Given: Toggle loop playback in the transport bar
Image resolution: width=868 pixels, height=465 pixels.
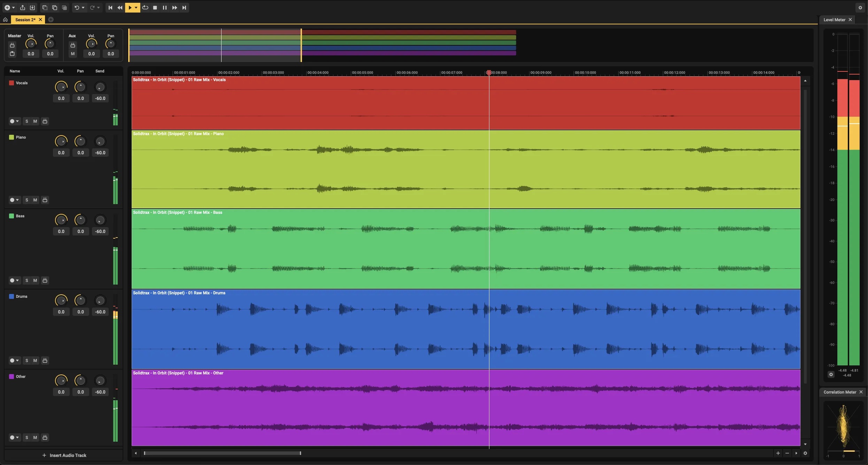Looking at the screenshot, I should 145,8.
